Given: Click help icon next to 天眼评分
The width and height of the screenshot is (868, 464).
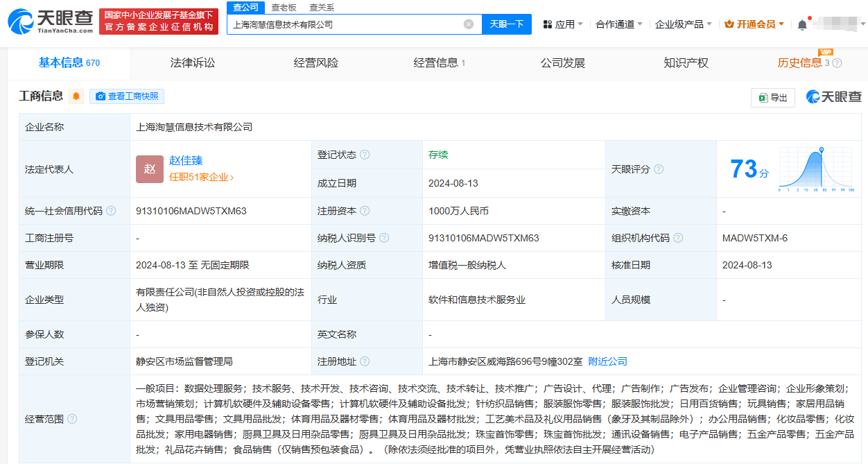Looking at the screenshot, I should click(x=659, y=169).
